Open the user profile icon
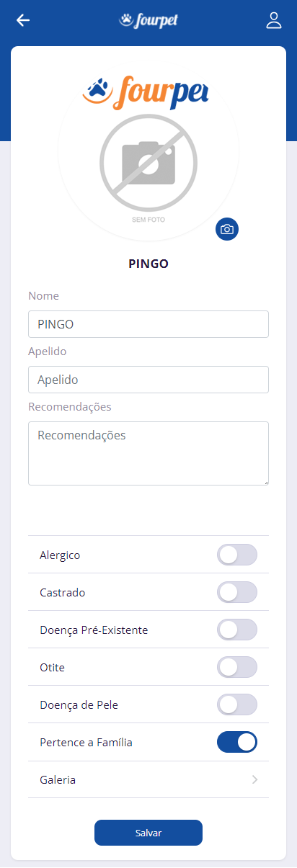The height and width of the screenshot is (868, 297). (x=274, y=20)
